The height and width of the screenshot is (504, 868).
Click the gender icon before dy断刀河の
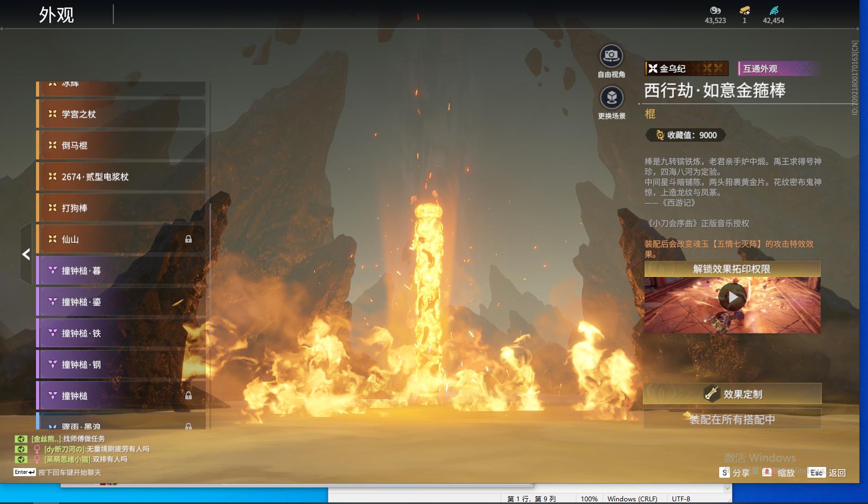pyautogui.click(x=37, y=449)
